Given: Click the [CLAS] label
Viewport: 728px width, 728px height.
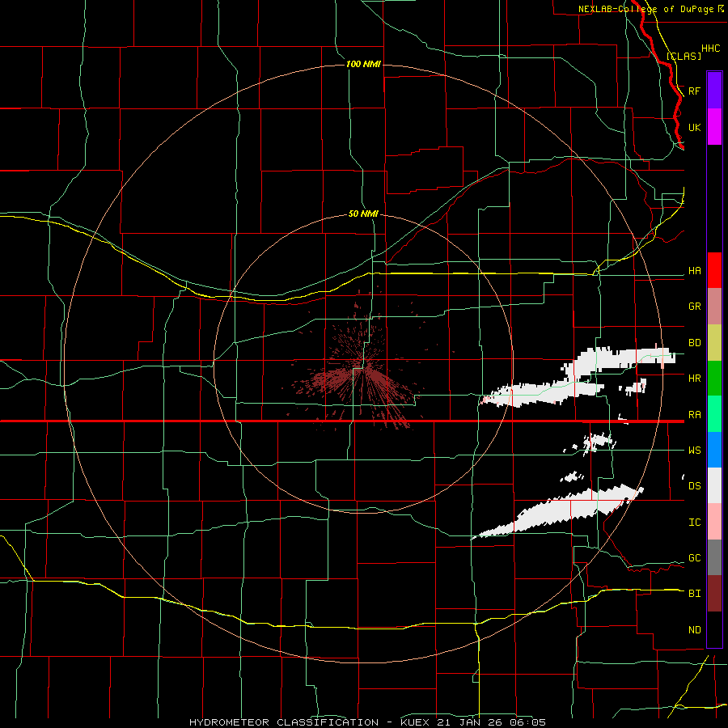Looking at the screenshot, I should 684,56.
